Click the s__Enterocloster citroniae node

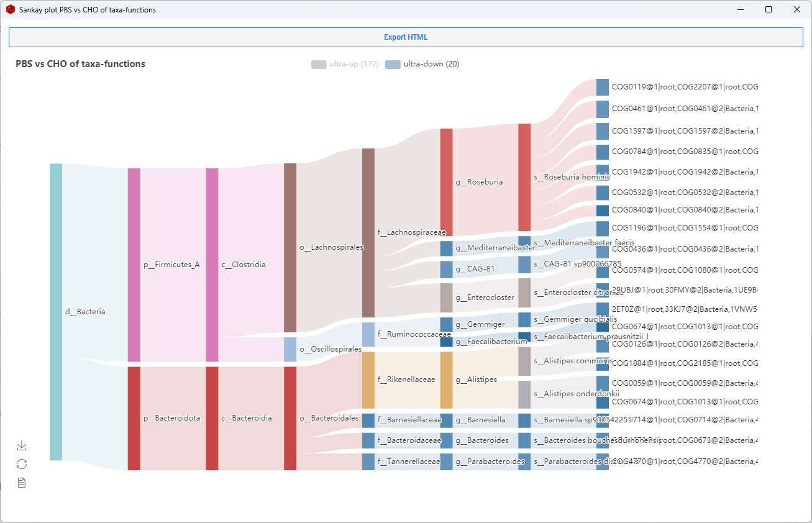pyautogui.click(x=524, y=293)
